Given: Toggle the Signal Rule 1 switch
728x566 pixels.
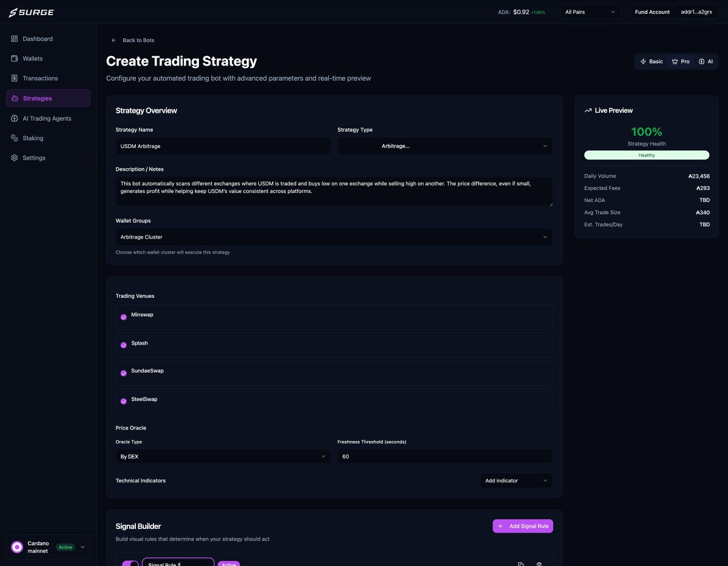Looking at the screenshot, I should [130, 564].
